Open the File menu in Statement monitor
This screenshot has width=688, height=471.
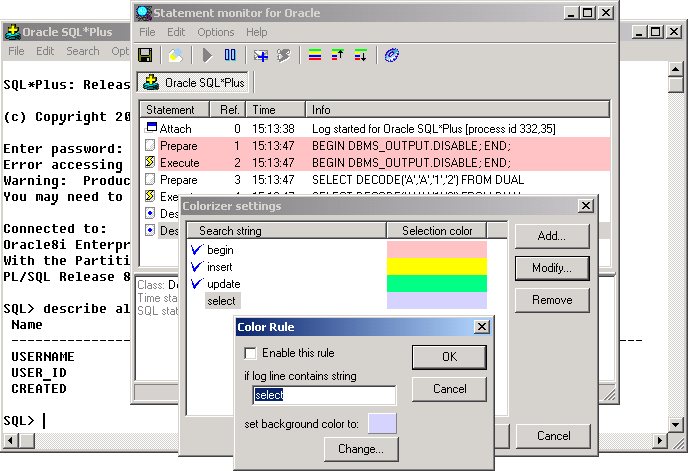[x=147, y=32]
